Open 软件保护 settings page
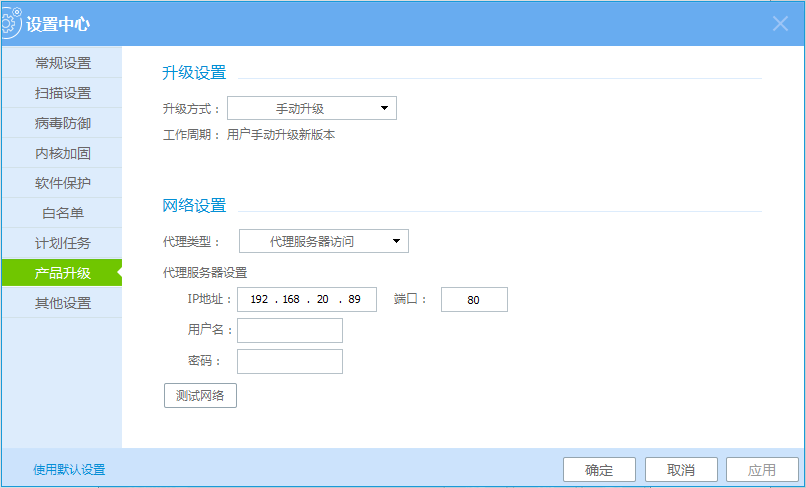 coord(62,183)
